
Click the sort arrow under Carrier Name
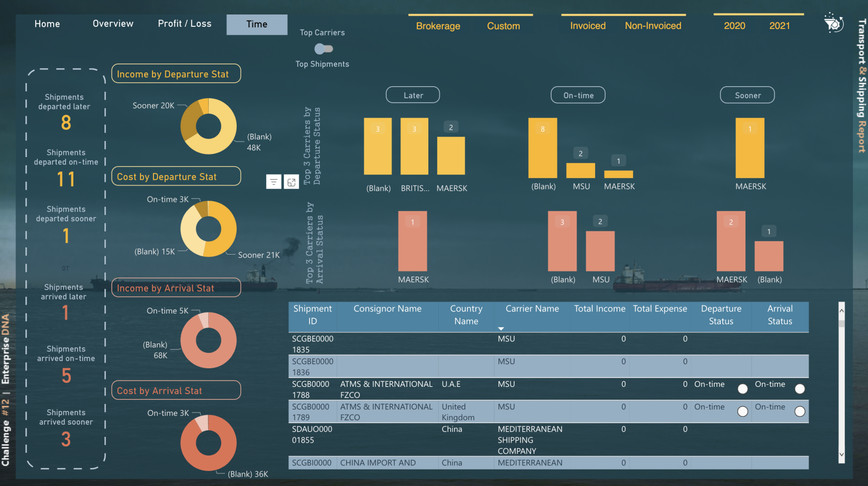click(x=501, y=328)
